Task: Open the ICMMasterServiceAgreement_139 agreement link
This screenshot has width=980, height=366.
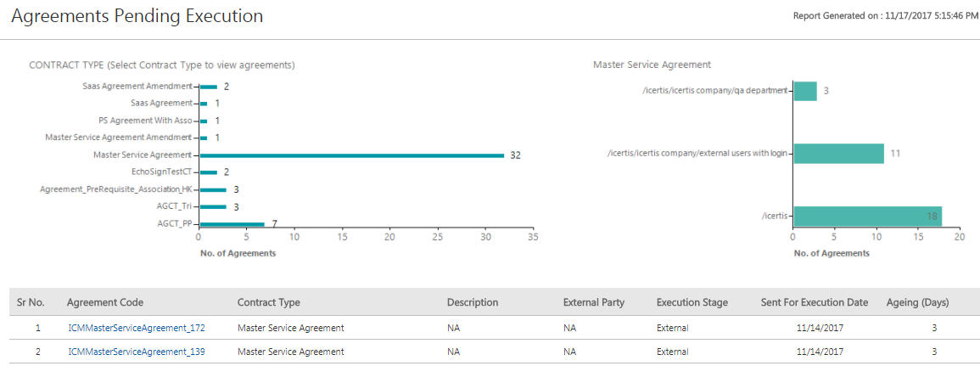Action: (x=137, y=352)
